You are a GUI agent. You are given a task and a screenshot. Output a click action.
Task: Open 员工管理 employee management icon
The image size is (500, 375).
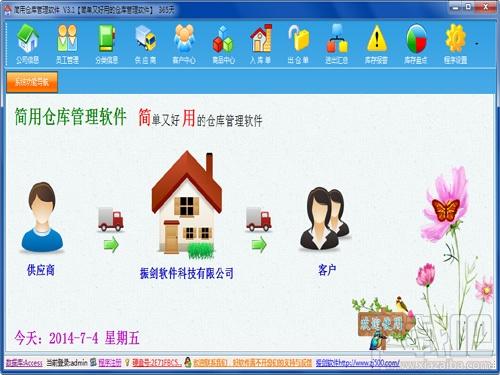[67, 44]
